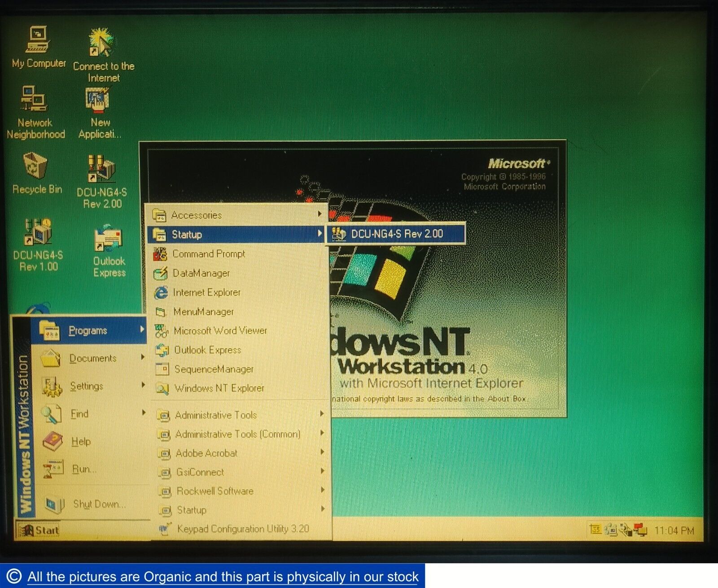Image resolution: width=718 pixels, height=588 pixels.
Task: Click the arrow next to Accessories
Action: (x=320, y=214)
